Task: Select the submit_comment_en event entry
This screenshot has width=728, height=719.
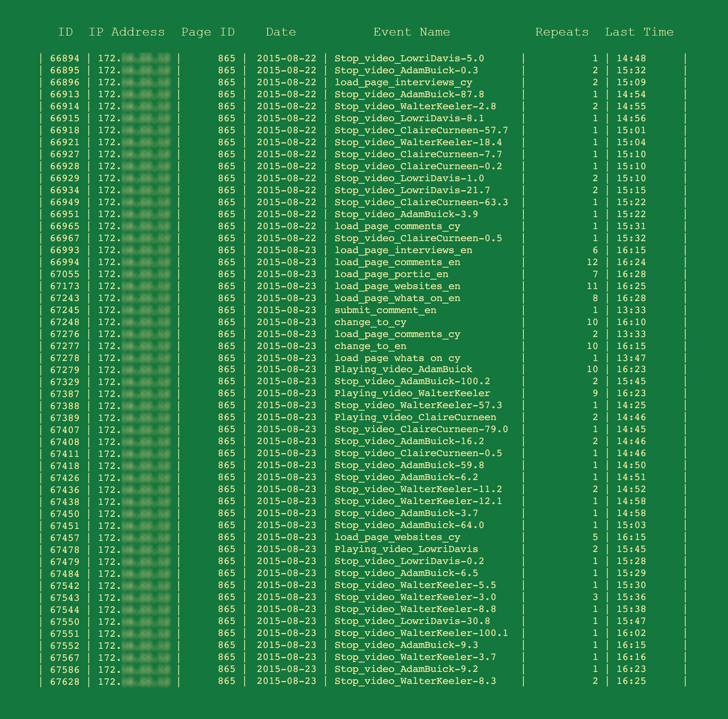Action: (385, 310)
